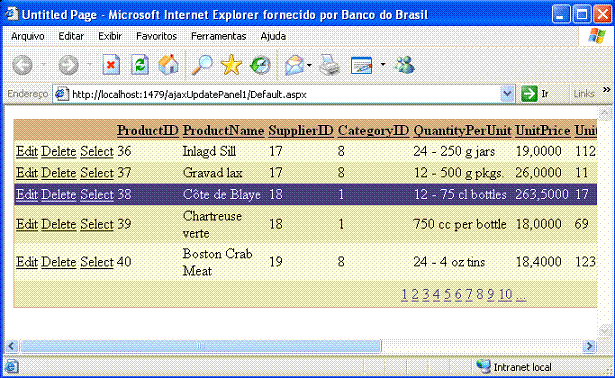
Task: Click the horizontal scrollbar thumb
Action: 200,346
